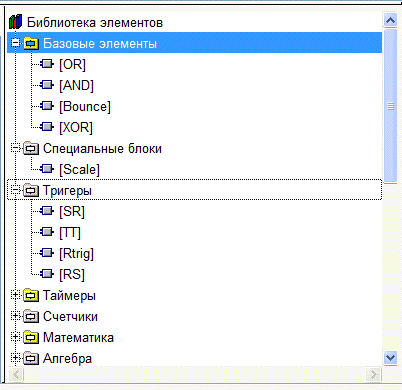Click the vertical scrollbar up arrow
The height and width of the screenshot is (390, 402).
pos(390,20)
